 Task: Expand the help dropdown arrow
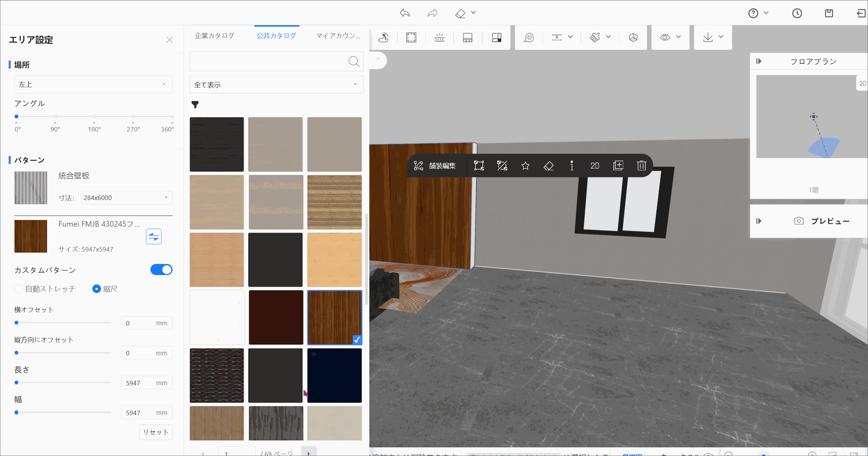click(766, 13)
